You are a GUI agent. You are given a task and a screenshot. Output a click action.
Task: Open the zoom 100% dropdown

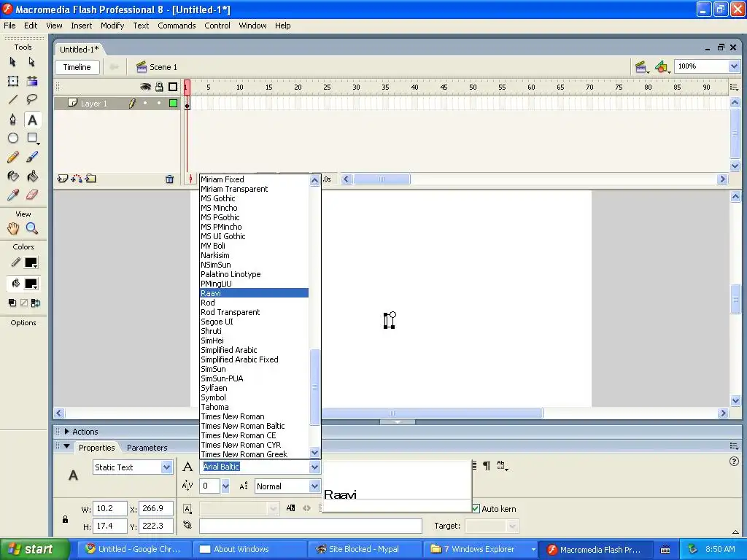(734, 66)
